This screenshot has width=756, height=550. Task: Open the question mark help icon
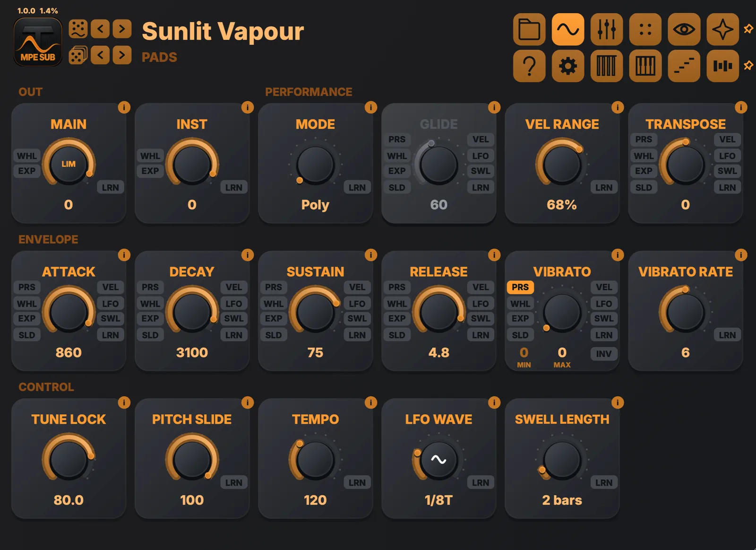click(x=529, y=66)
